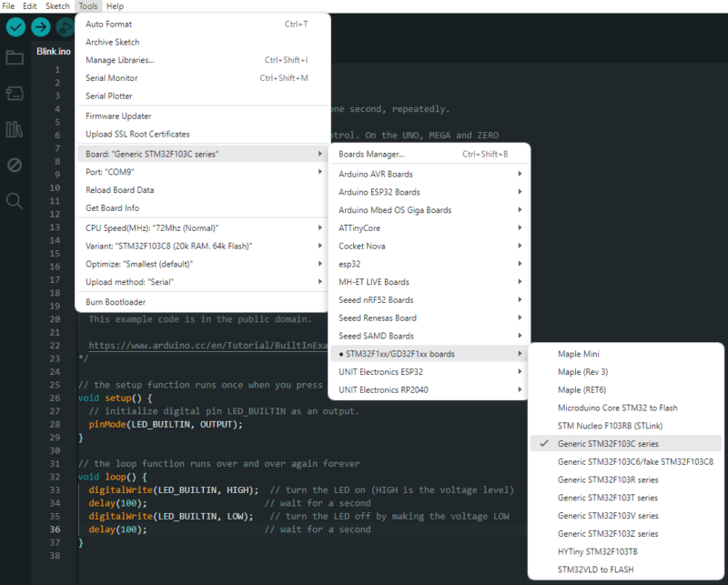The image size is (728, 585).
Task: Open Manage Libraries... entry
Action: pyautogui.click(x=119, y=60)
